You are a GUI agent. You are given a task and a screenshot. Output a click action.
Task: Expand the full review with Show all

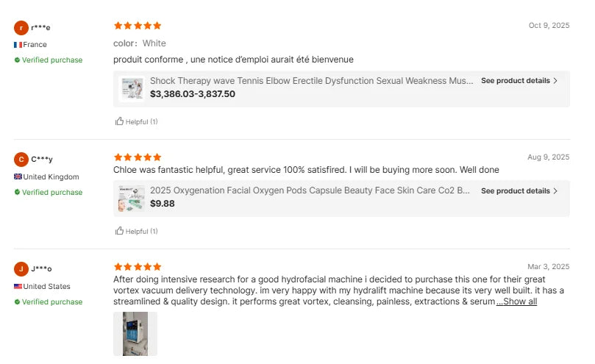(x=517, y=301)
